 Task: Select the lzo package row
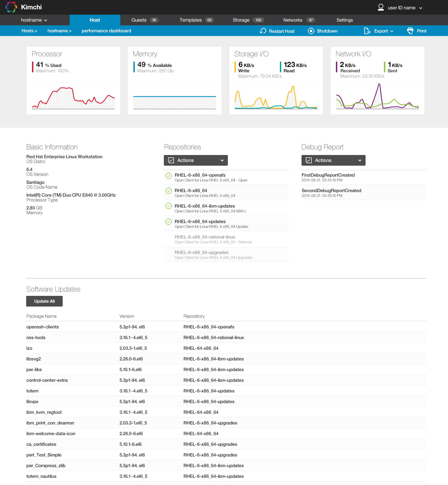click(226, 348)
